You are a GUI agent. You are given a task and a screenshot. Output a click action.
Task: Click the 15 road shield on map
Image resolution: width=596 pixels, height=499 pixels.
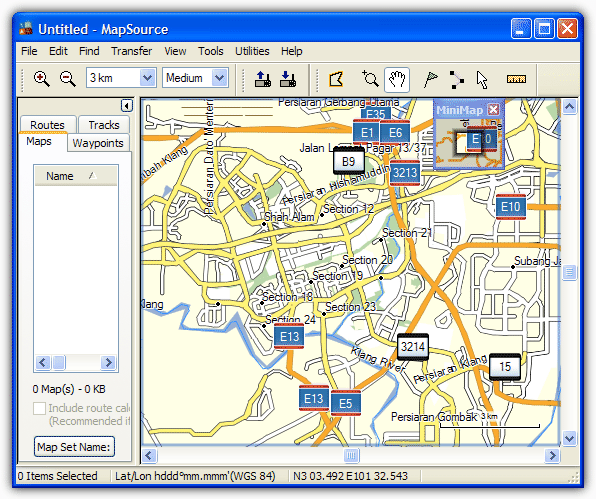coord(505,367)
